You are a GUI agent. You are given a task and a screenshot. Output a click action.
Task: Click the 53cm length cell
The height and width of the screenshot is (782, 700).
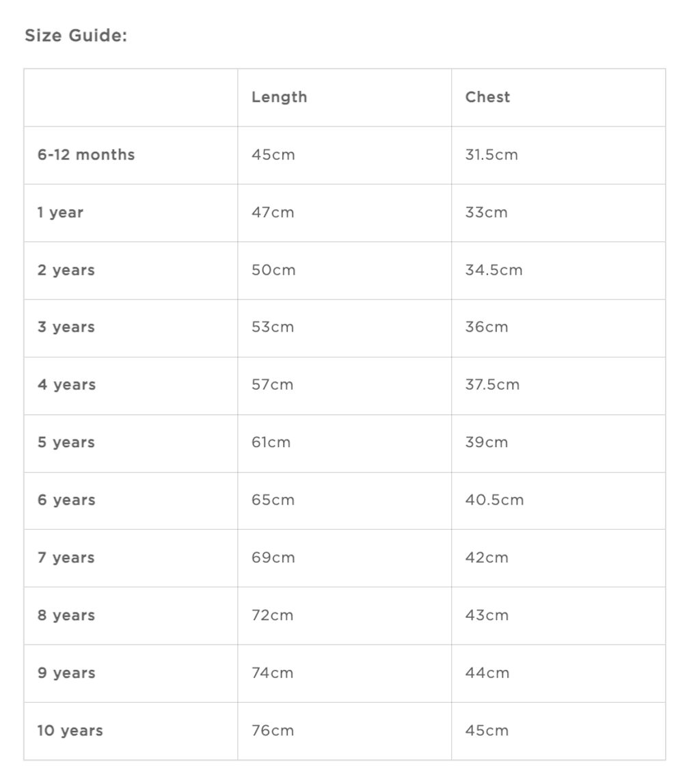coord(273,327)
